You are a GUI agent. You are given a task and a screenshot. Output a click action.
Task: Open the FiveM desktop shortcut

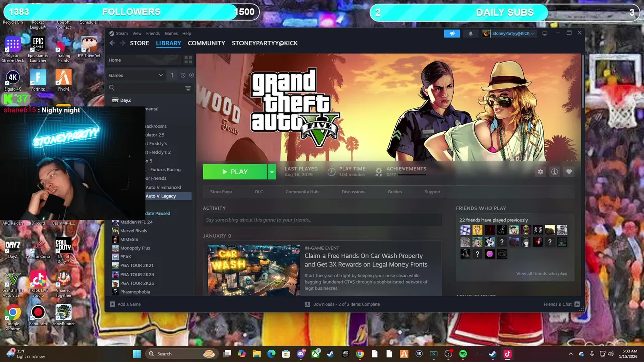[x=63, y=80]
